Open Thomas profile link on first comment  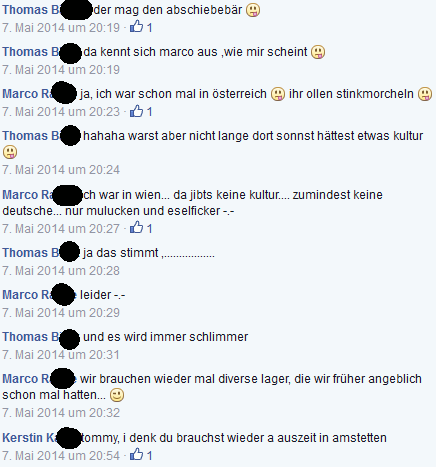[x=47, y=10]
